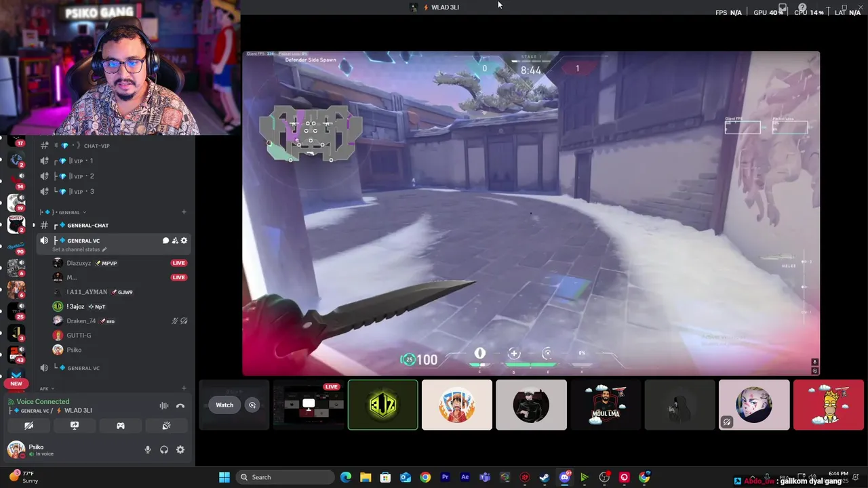Open Steam from the taskbar
The image size is (868, 488).
pos(545,477)
